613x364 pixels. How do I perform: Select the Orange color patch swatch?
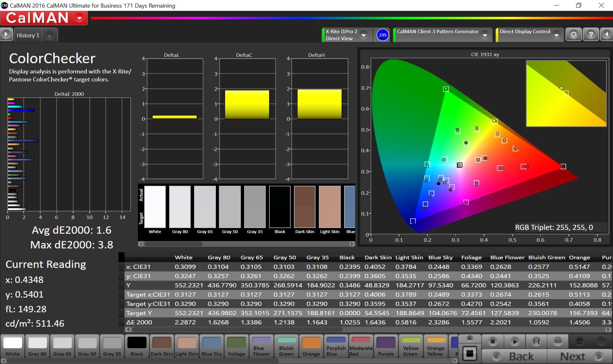311,346
